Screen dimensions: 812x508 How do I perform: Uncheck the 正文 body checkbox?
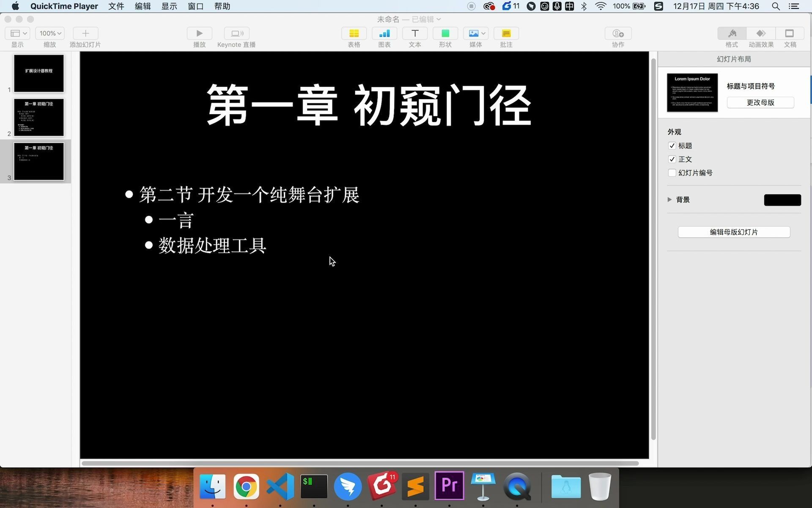pyautogui.click(x=672, y=159)
